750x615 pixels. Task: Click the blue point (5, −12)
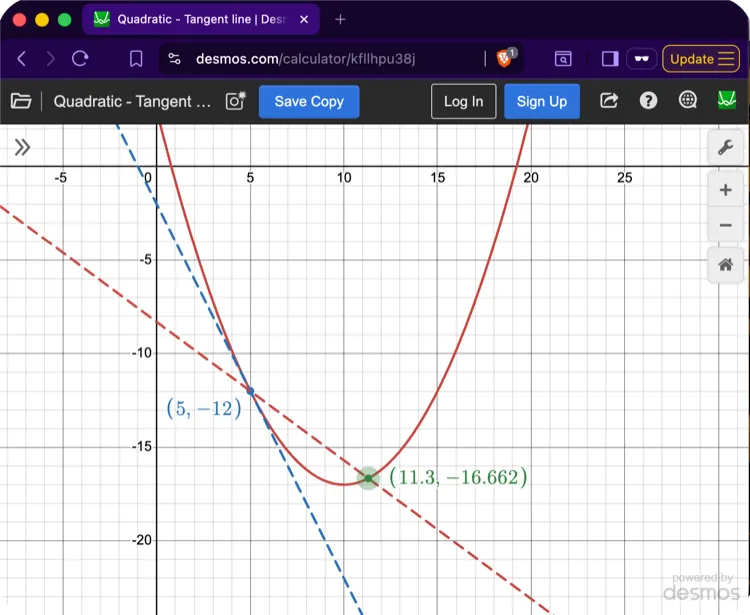250,391
